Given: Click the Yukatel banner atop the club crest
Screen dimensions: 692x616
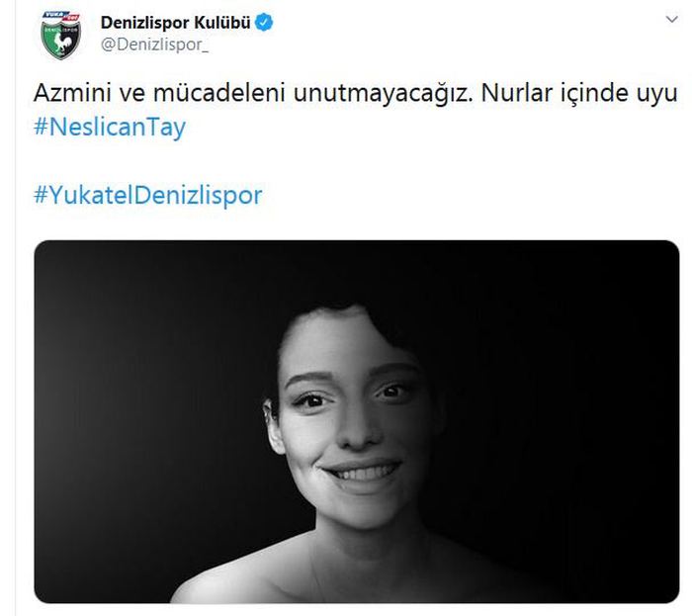Looking at the screenshot, I should [x=61, y=17].
